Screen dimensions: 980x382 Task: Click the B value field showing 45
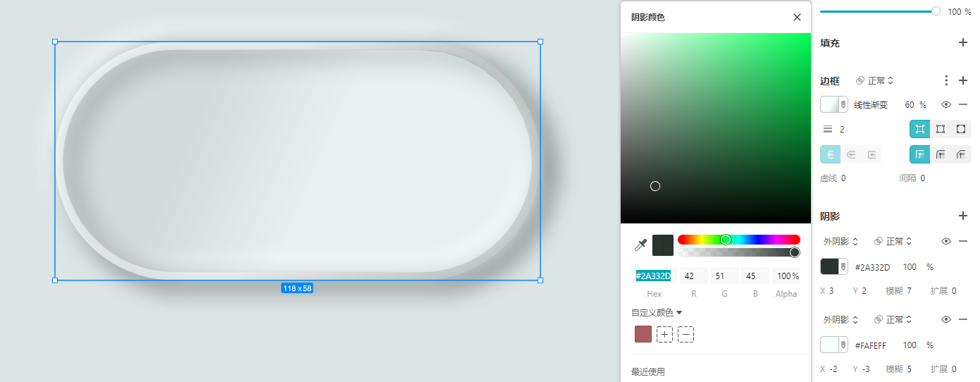click(x=755, y=276)
